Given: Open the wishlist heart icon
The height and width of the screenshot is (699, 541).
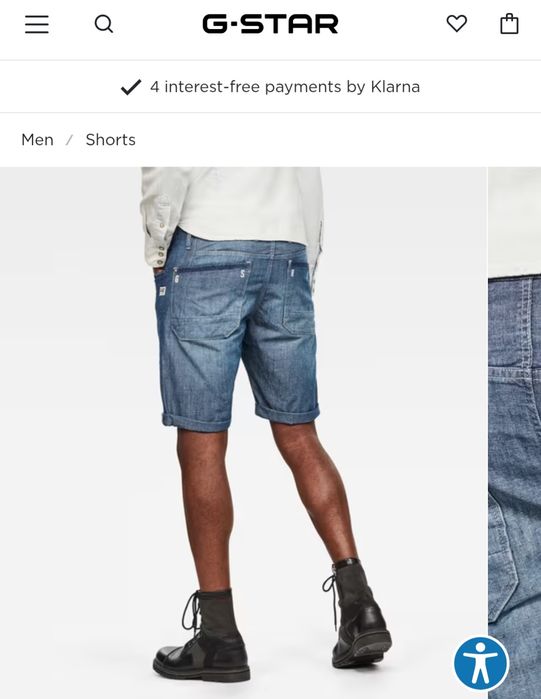Looking at the screenshot, I should [x=457, y=24].
